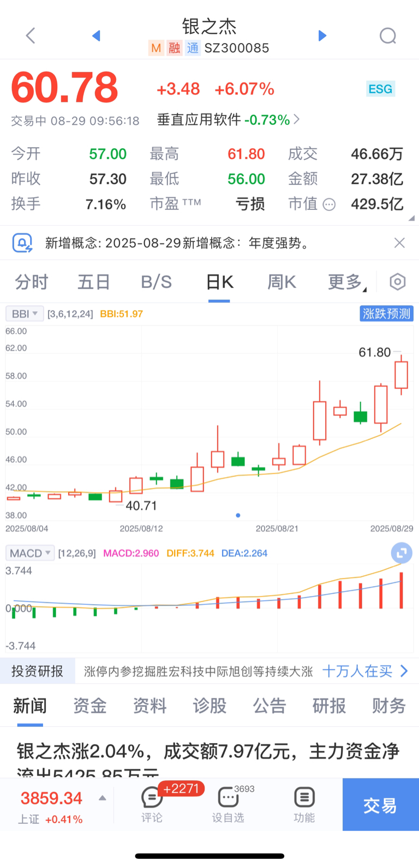Tap the +6.07% change percentage
Viewport: 419px width, 868px height.
[x=244, y=89]
